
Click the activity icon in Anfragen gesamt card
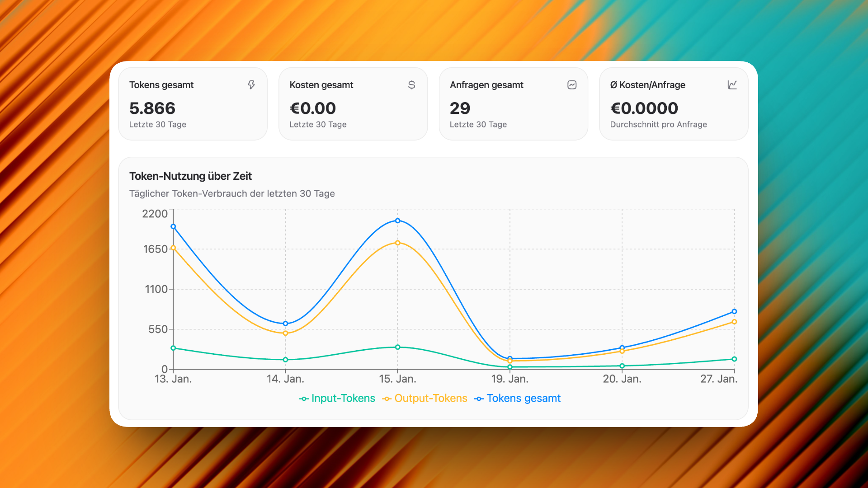pyautogui.click(x=572, y=85)
